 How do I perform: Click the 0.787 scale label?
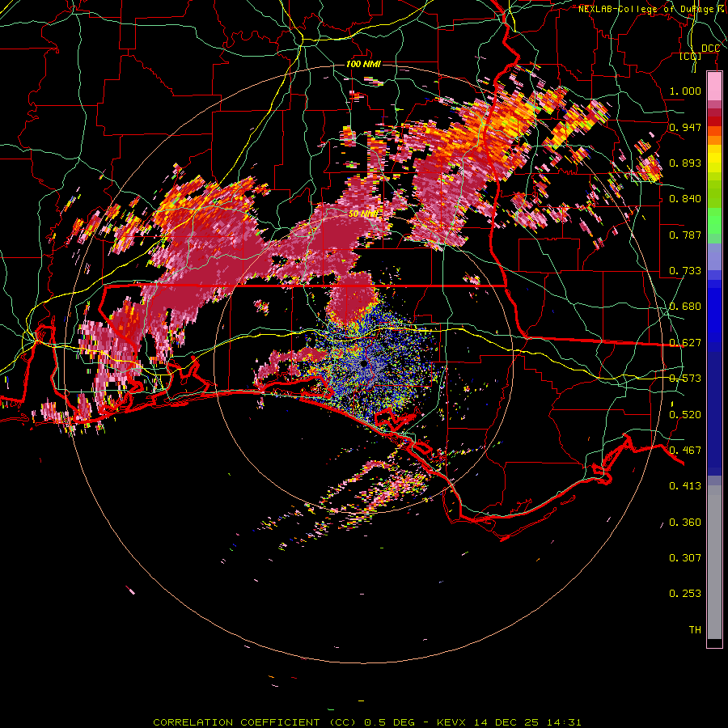click(685, 235)
